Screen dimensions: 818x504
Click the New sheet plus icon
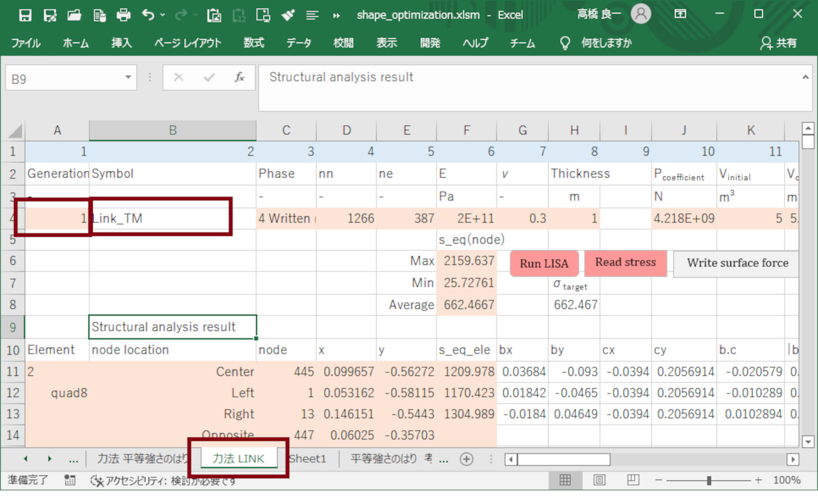[466, 459]
